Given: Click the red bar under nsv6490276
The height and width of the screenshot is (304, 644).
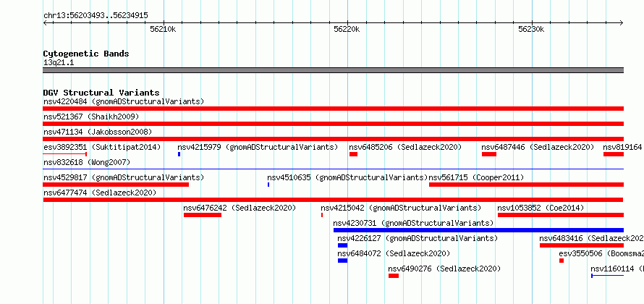Looking at the screenshot, I should [394, 276].
